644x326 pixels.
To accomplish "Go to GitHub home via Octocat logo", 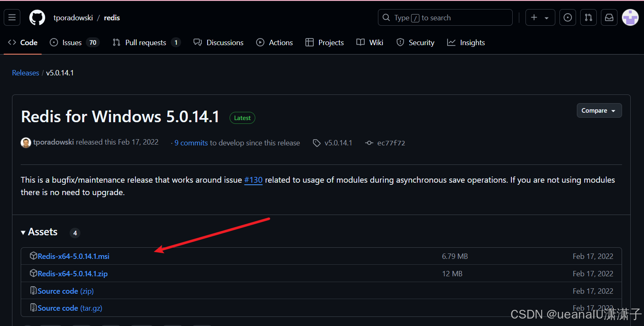I will coord(37,18).
